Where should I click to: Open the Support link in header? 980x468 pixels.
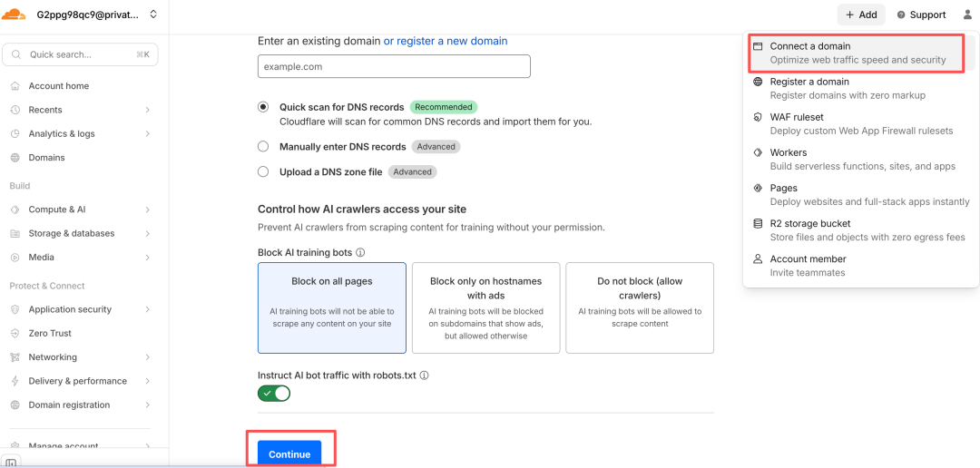921,15
